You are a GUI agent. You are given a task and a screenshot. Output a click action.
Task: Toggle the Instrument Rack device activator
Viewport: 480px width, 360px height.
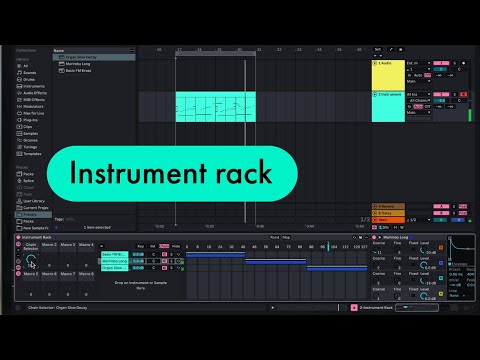[18, 237]
